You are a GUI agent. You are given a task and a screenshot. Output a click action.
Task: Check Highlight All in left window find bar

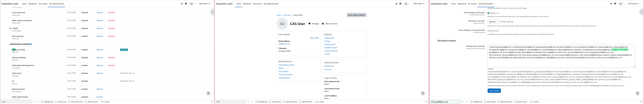point(42,102)
